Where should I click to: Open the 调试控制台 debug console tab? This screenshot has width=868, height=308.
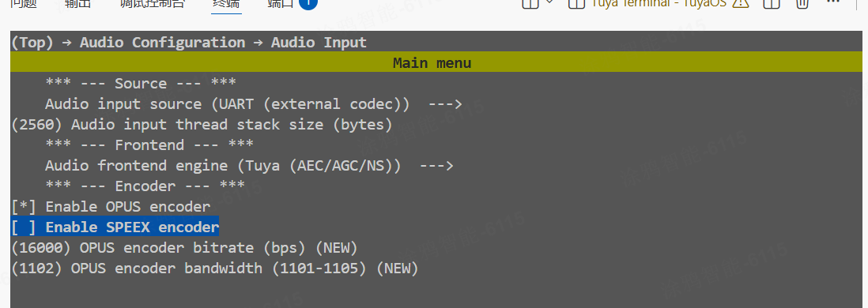[x=153, y=3]
